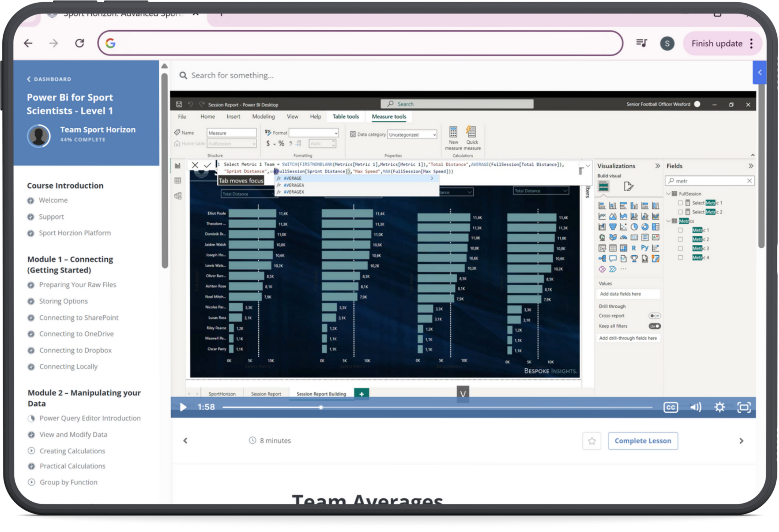Collapse the Visualizations pane chevron

[657, 166]
